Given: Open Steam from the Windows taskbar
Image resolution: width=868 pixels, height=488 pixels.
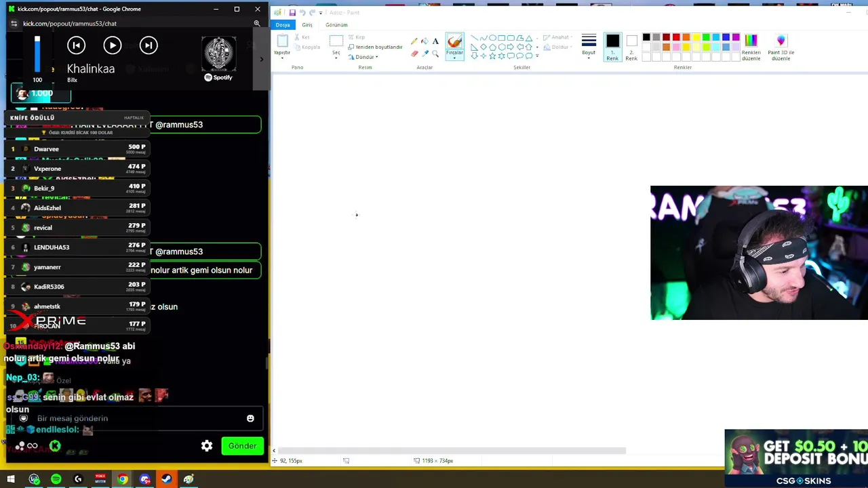Looking at the screenshot, I should pyautogui.click(x=166, y=479).
